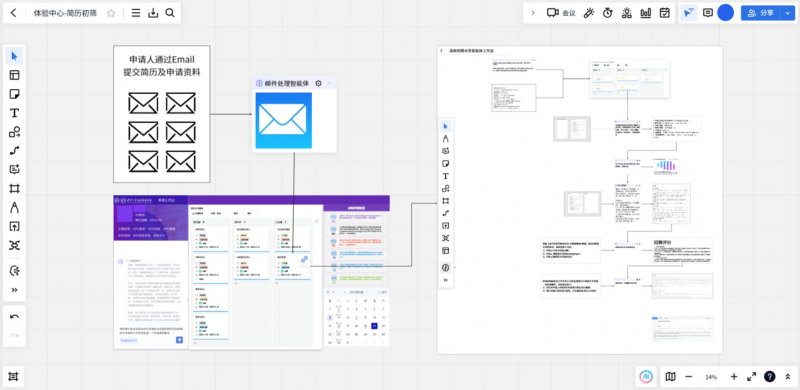
Task: Select the Text tool in left toolbar
Action: coord(14,113)
